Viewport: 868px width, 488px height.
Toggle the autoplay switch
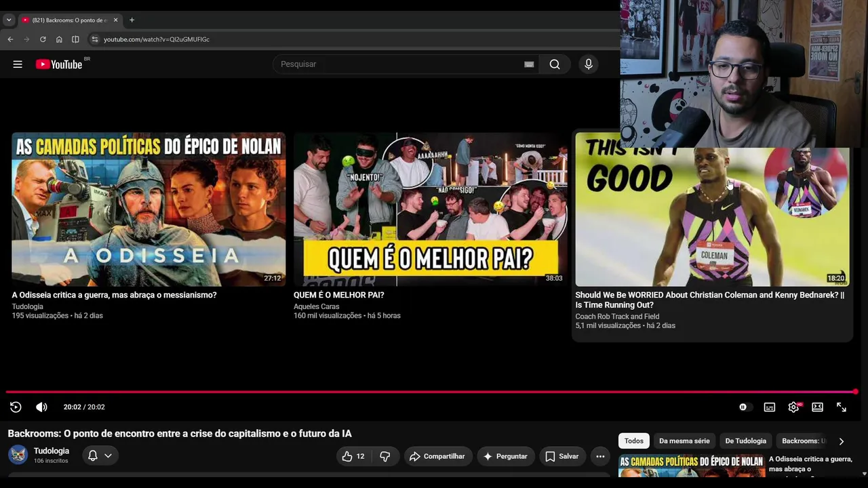745,407
